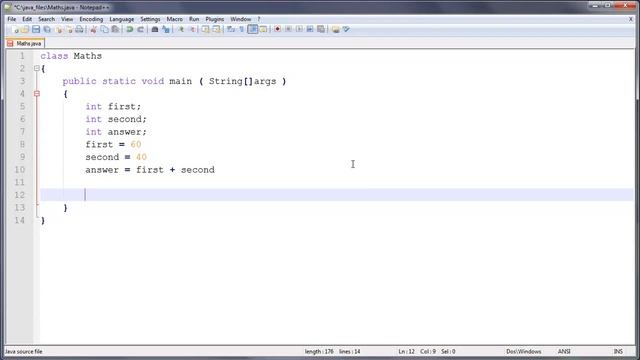This screenshot has height=360, width=640.
Task: Place cursor after 'first = 60'
Action: click(142, 144)
